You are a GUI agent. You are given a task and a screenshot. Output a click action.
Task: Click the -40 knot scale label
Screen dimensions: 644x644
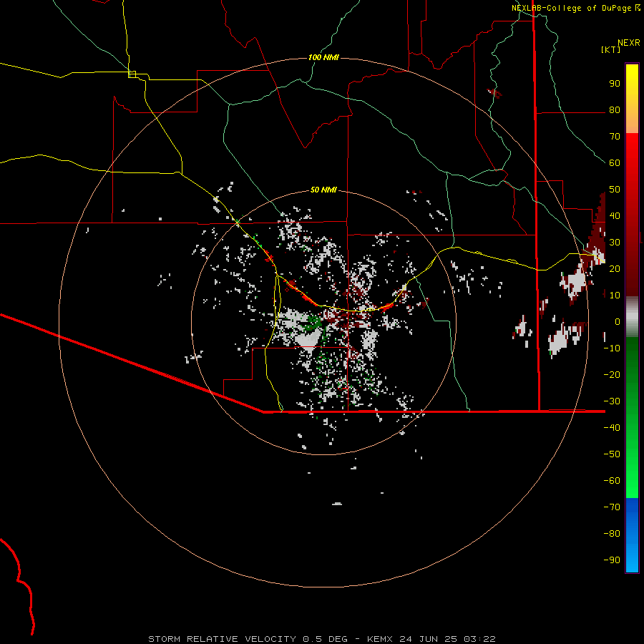[612, 428]
